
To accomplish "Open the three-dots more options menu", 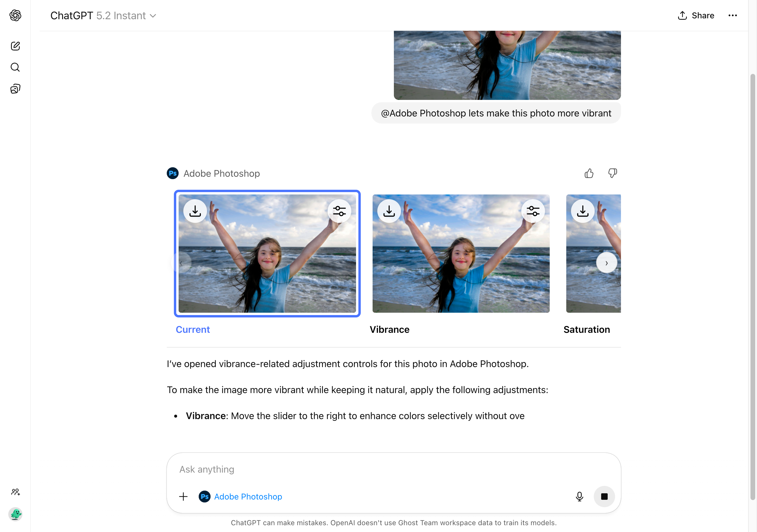I will (x=732, y=15).
